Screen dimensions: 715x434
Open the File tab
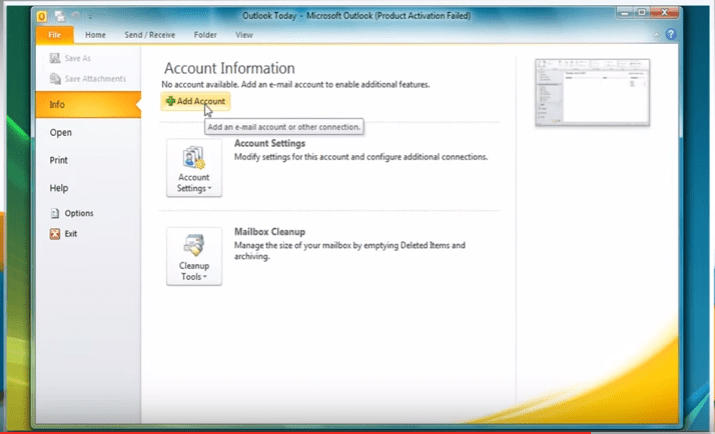[54, 35]
